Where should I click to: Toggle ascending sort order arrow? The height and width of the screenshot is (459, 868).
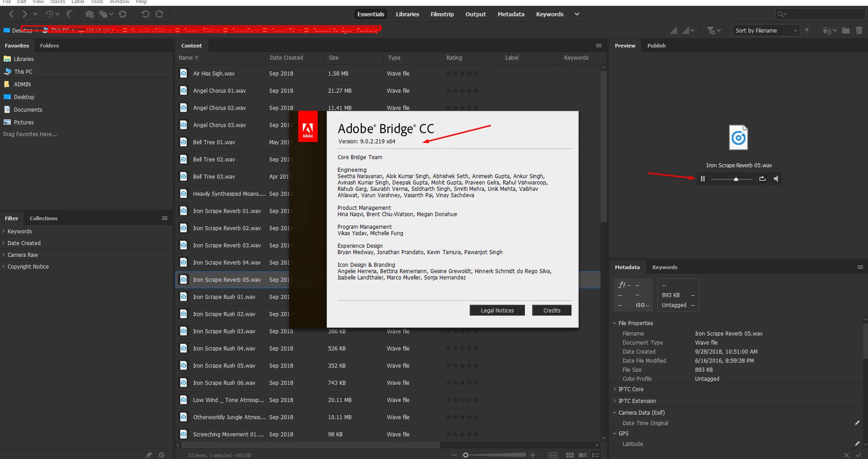pos(807,30)
